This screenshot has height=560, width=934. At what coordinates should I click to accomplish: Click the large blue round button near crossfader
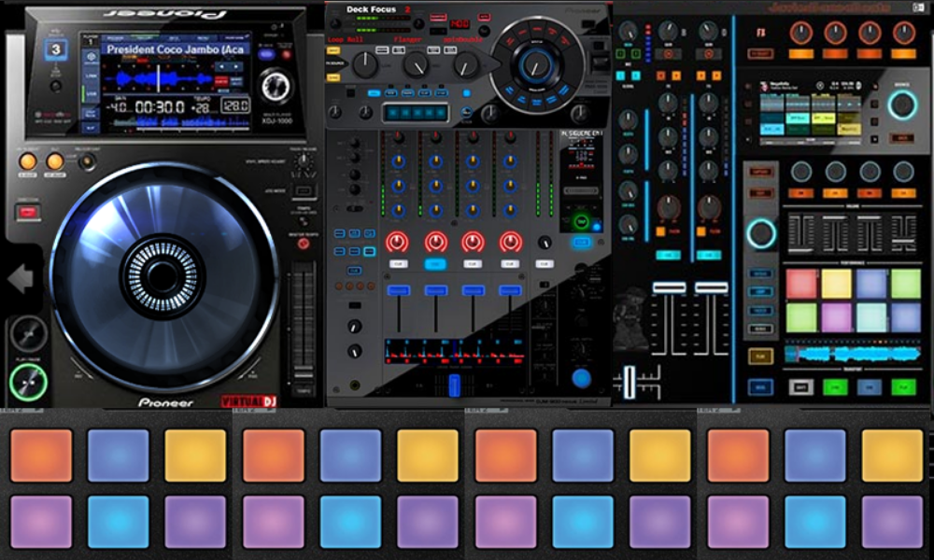[581, 378]
